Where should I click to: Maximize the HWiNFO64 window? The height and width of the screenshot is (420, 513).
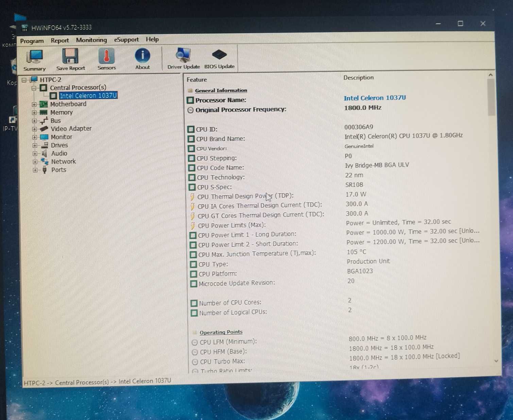pos(460,23)
